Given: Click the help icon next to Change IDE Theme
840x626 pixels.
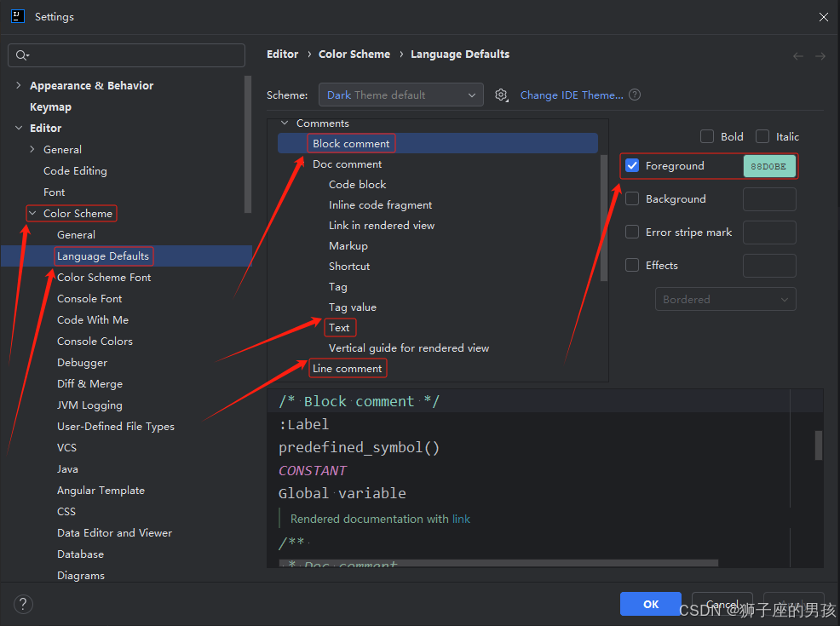Looking at the screenshot, I should 635,95.
